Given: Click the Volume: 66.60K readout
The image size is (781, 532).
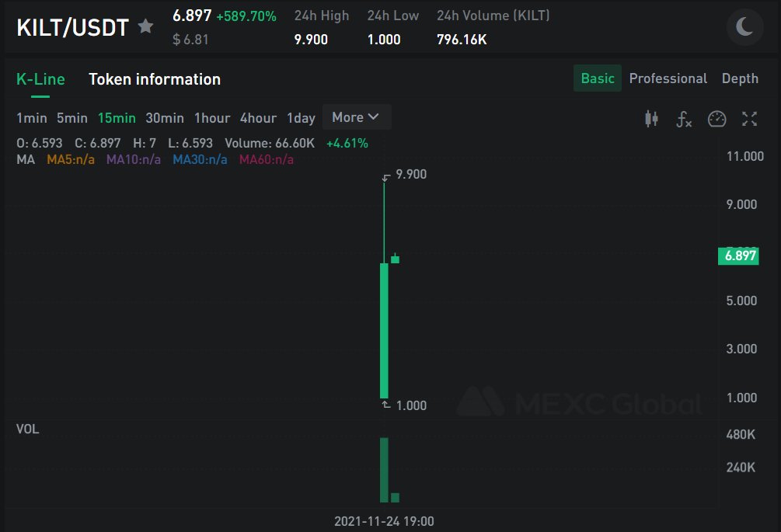Looking at the screenshot, I should (270, 144).
